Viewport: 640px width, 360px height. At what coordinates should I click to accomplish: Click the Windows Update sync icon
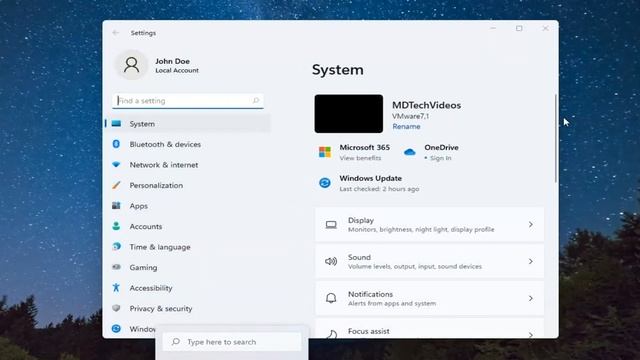pos(325,183)
